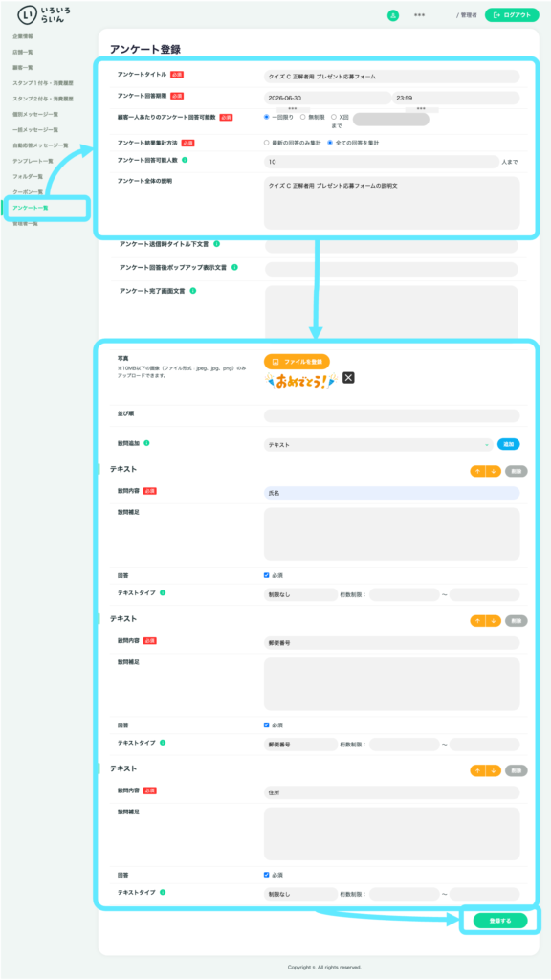Click the アンケートタイトル input field
The image size is (551, 980).
click(391, 77)
